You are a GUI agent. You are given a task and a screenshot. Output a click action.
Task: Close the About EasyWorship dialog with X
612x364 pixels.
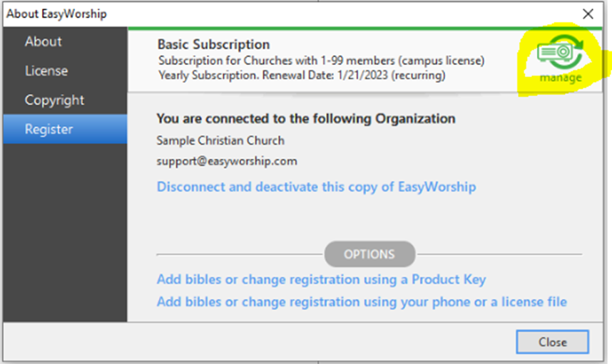pyautogui.click(x=588, y=14)
